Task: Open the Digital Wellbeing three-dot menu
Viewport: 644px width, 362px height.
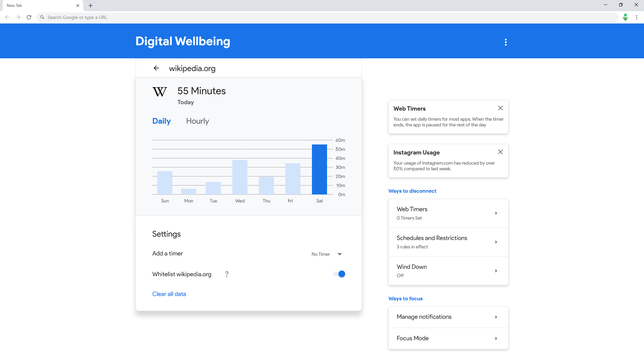Action: click(506, 42)
